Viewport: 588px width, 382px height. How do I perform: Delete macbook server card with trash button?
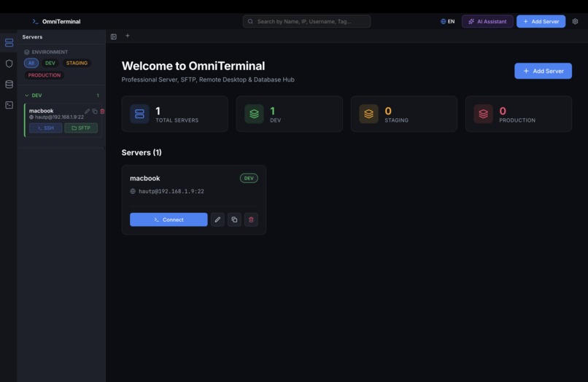coord(251,219)
